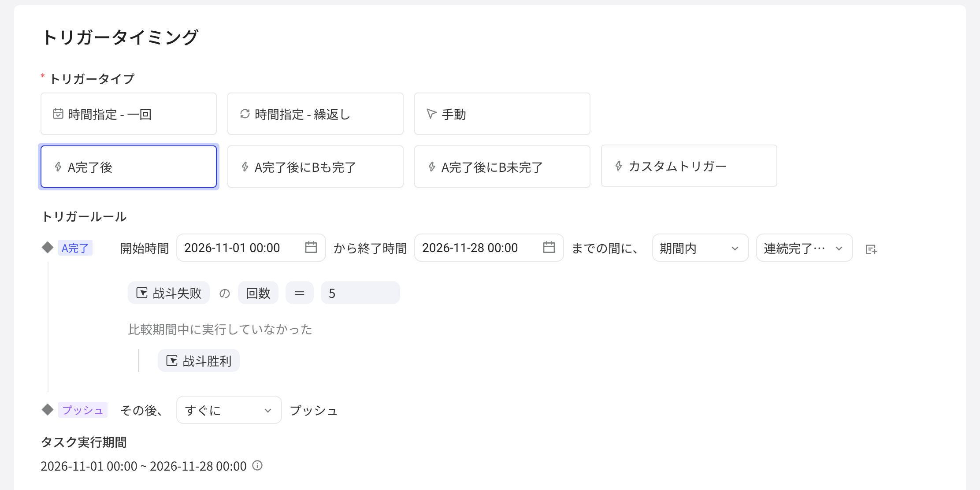Click the add-condition icon beside 連続完了
Screen dimensions: 980x490
pyautogui.click(x=871, y=249)
